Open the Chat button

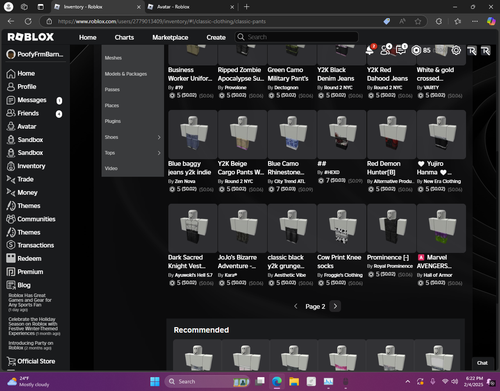click(482, 363)
